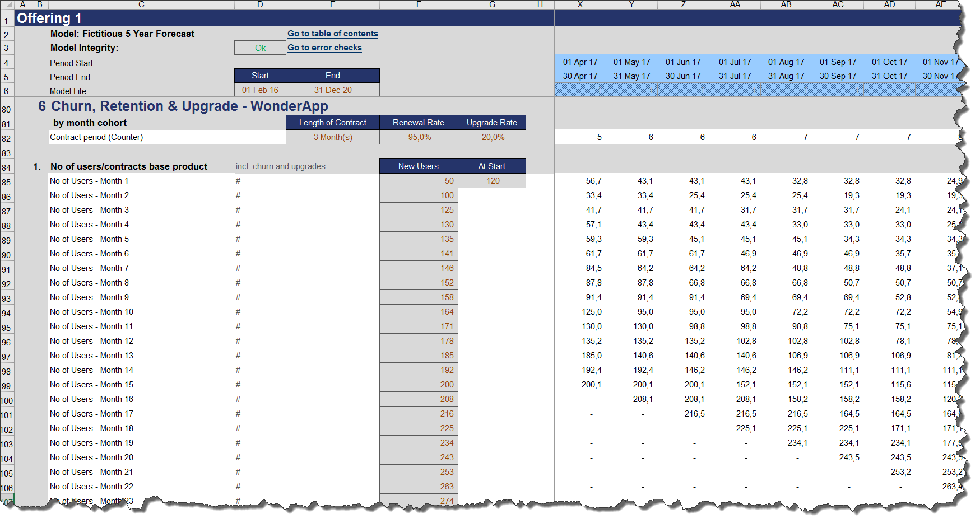This screenshot has width=980, height=523.
Task: Select the 'Length of Contract' heading cell
Action: point(333,123)
